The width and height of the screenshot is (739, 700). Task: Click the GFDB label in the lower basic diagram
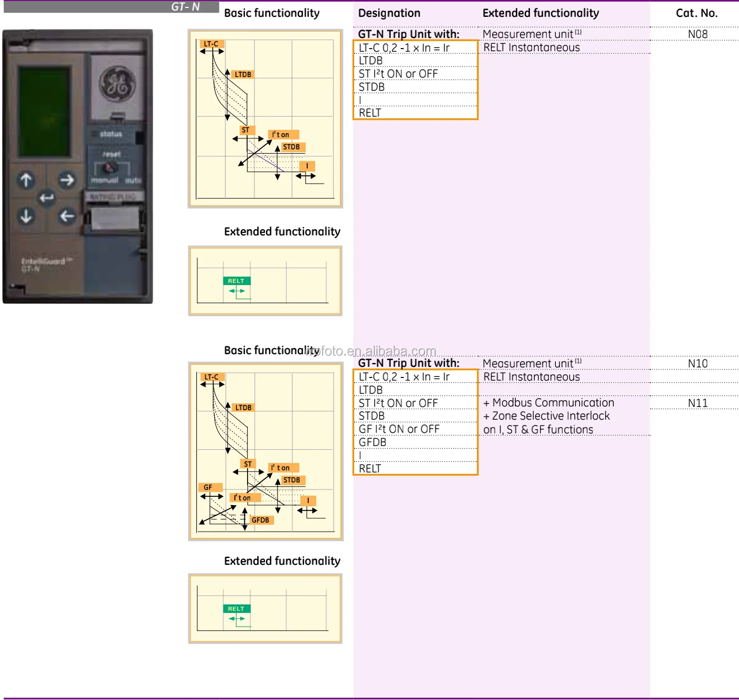[x=261, y=520]
